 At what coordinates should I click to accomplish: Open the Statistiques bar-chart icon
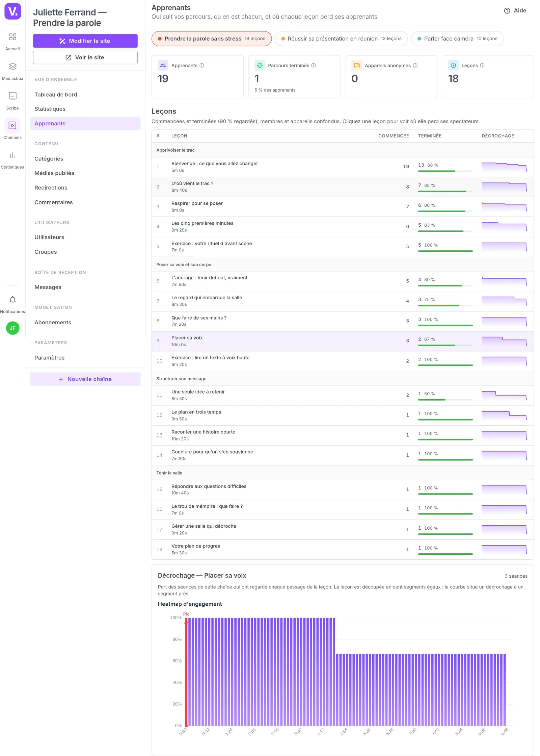point(12,155)
